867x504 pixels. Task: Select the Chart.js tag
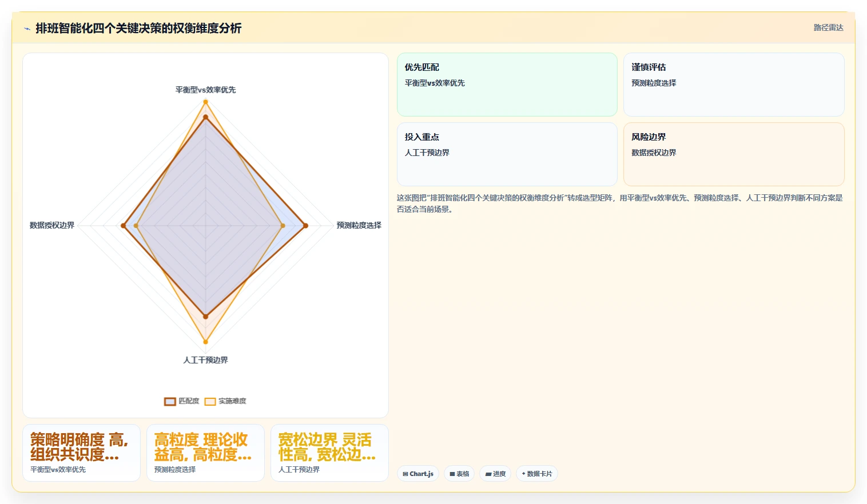(x=418, y=474)
